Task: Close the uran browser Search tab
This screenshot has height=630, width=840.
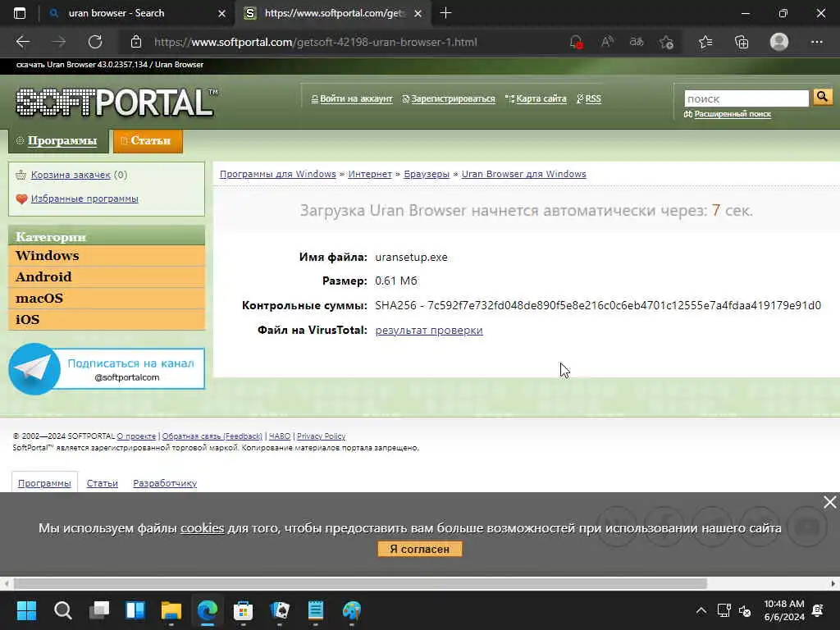Action: coord(221,13)
